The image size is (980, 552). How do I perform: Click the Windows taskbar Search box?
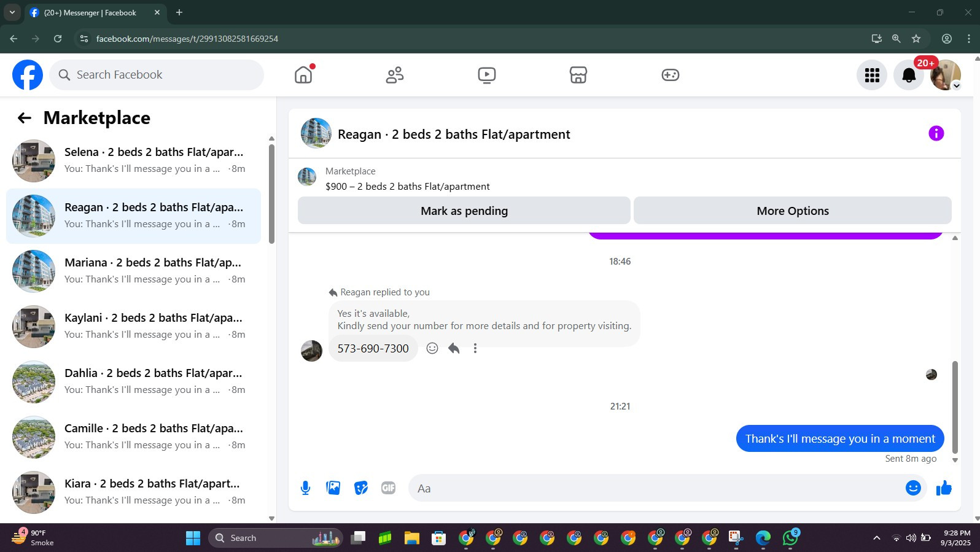[x=276, y=538]
